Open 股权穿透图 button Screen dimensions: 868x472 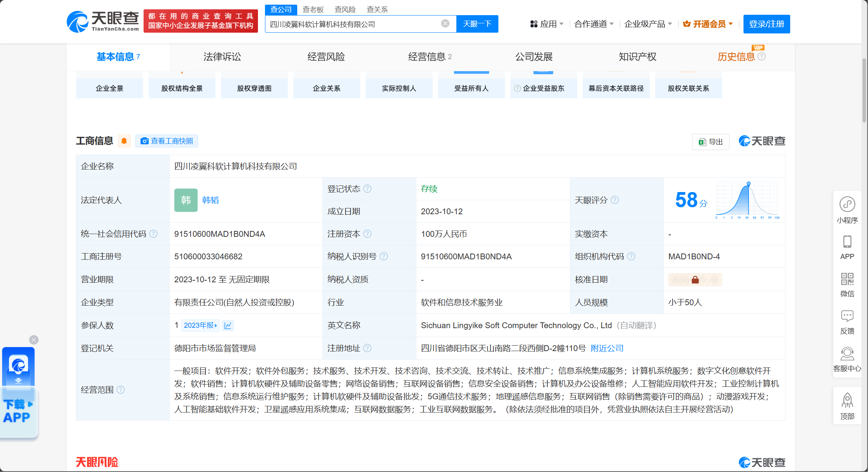tap(254, 88)
